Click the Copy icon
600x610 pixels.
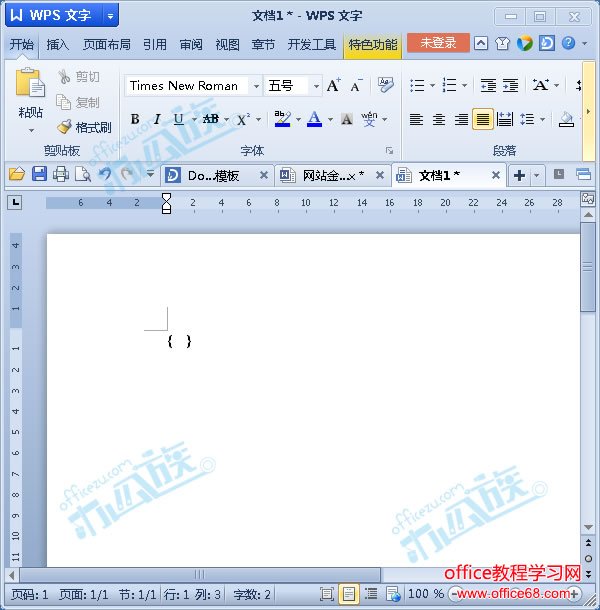coord(63,102)
